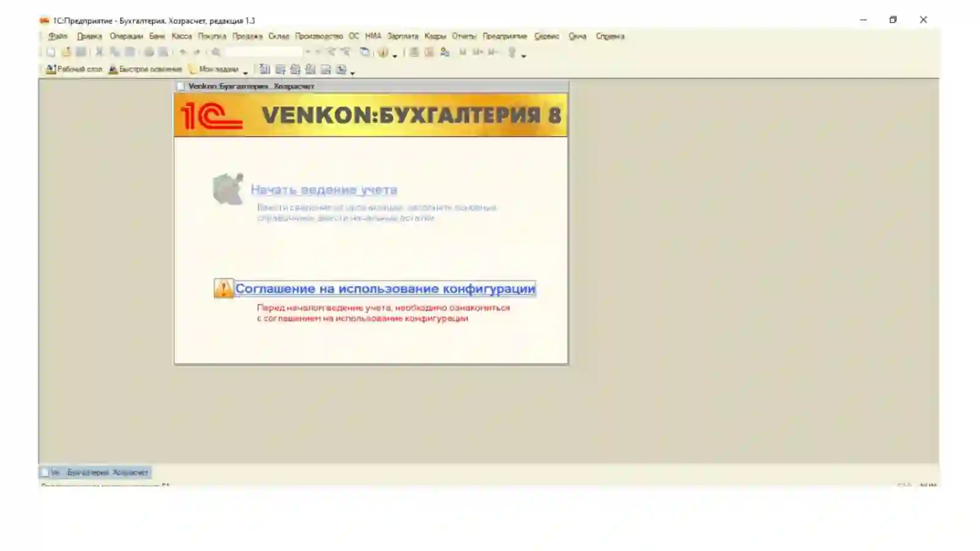Click the Print toolbar icon

149,52
